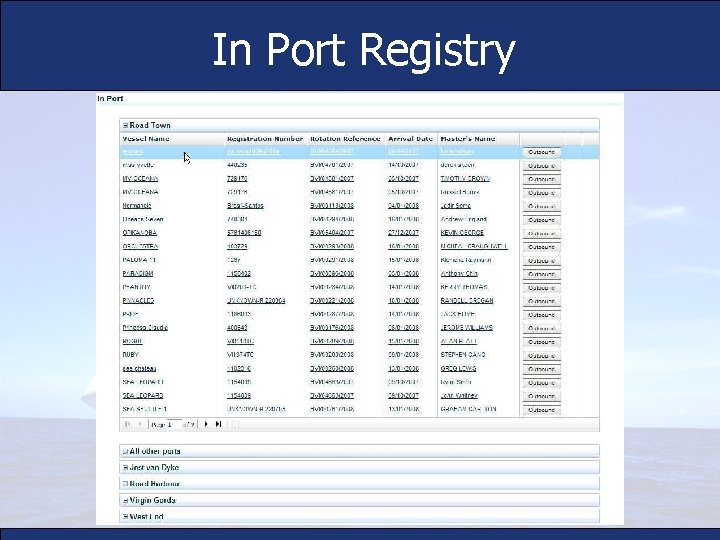
Task: Refresh the Road Town grid
Action: pyautogui.click(x=235, y=424)
